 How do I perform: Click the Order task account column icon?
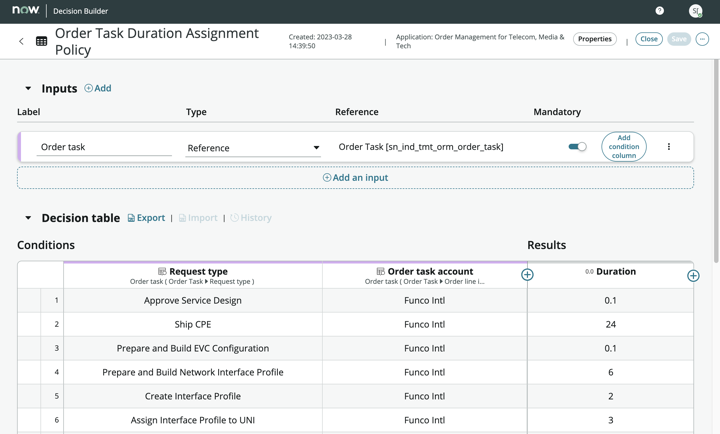coord(380,271)
